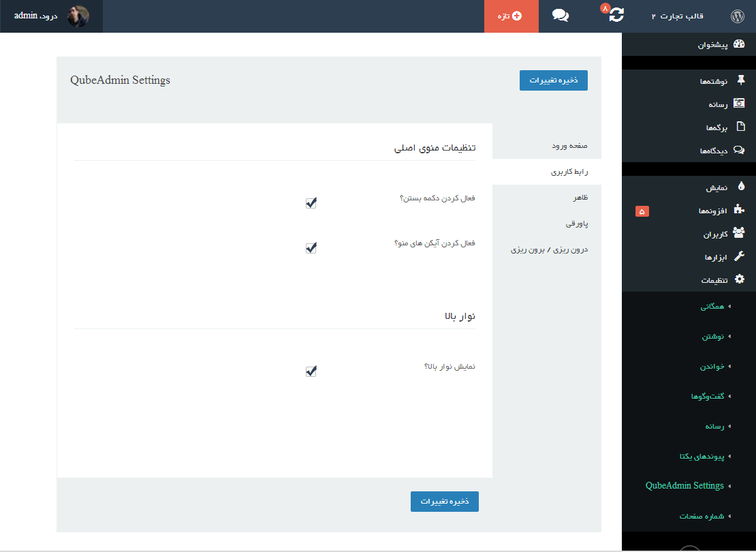Open the comments bubble icon in top bar

(561, 16)
